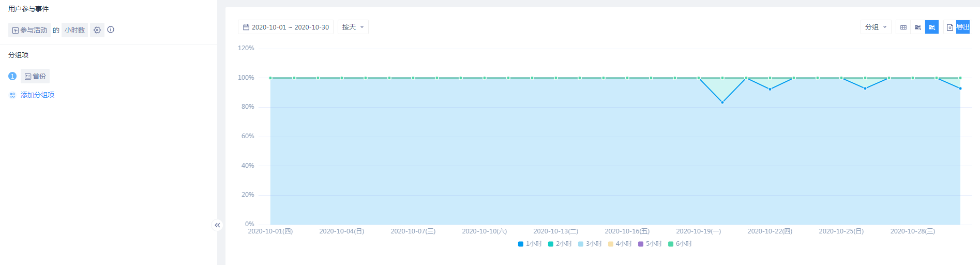Open the 小时数 metric selector
Screen dimensions: 980x265
click(x=74, y=30)
